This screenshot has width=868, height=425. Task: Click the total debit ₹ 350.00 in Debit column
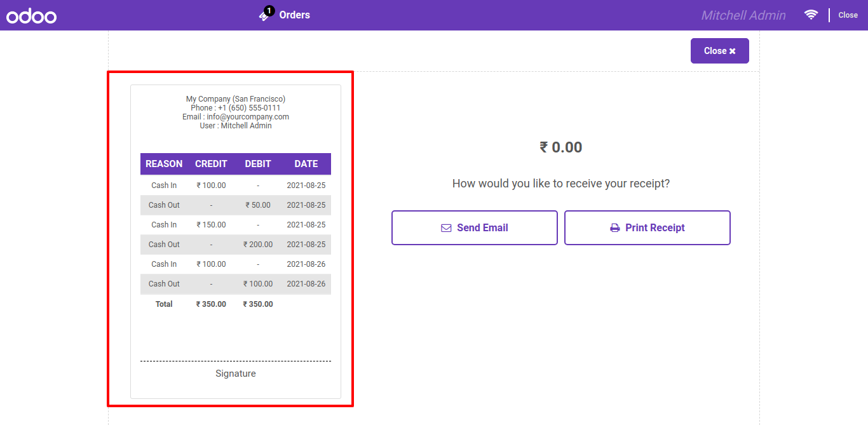(x=258, y=304)
